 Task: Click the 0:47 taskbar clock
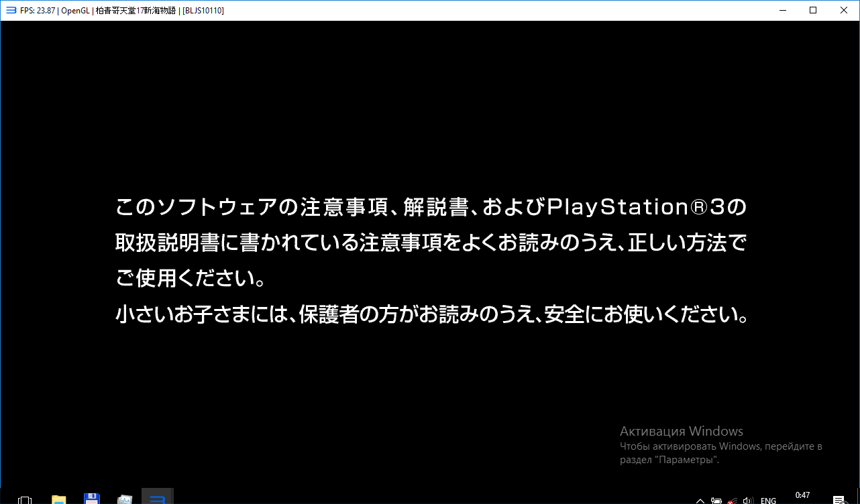pos(802,496)
